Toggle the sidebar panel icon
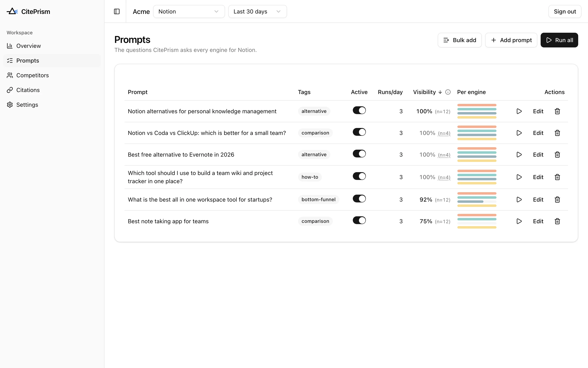 pyautogui.click(x=117, y=11)
